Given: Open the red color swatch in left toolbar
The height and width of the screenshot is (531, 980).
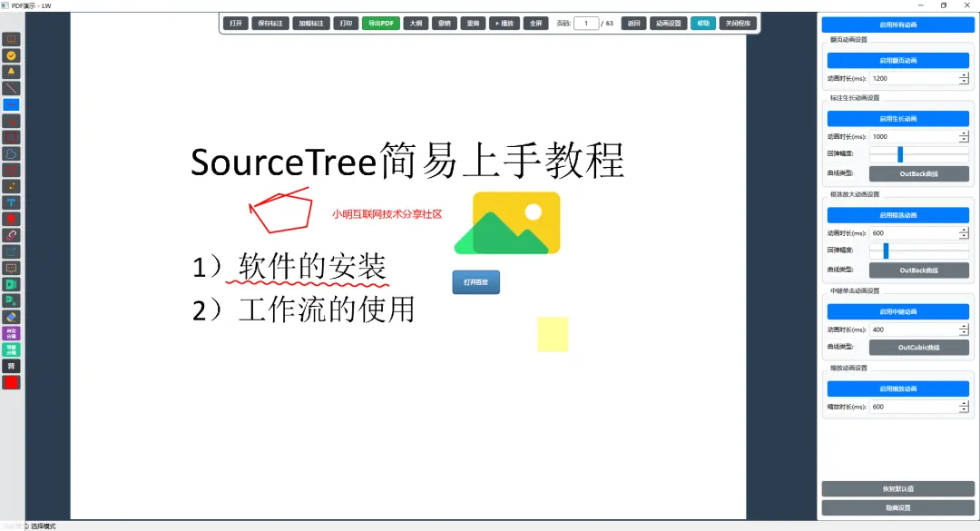Looking at the screenshot, I should (11, 382).
